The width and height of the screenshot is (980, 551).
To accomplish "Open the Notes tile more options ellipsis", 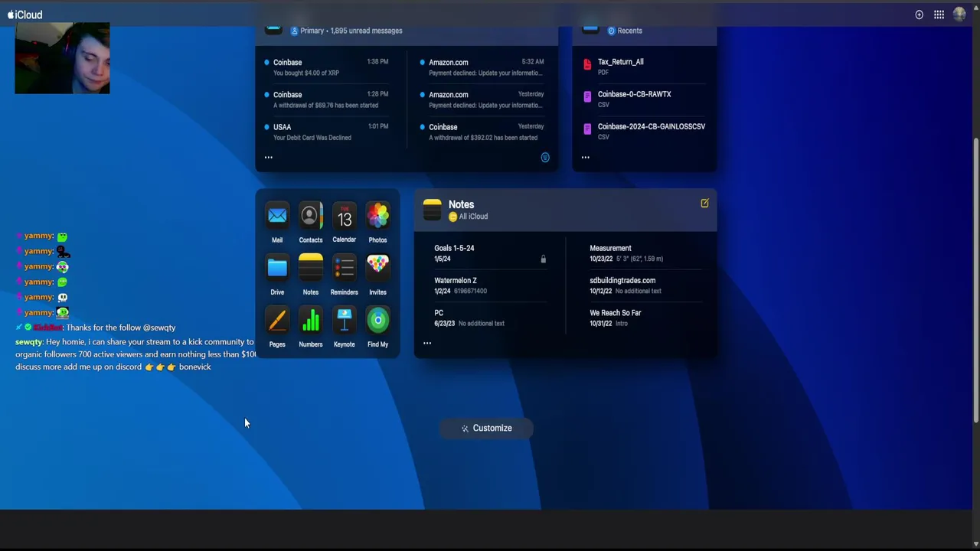I will coord(427,343).
